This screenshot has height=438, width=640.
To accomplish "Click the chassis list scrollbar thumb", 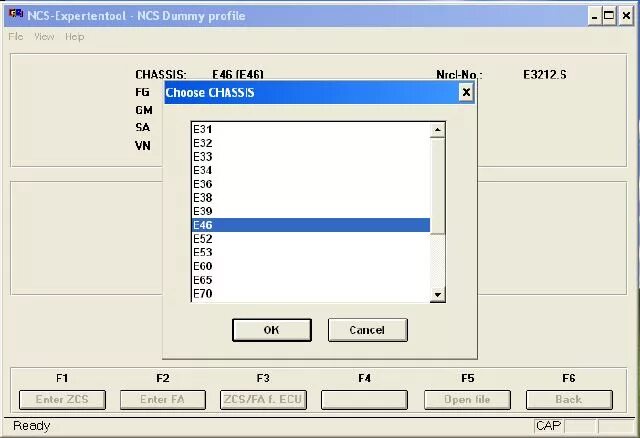I will [438, 186].
